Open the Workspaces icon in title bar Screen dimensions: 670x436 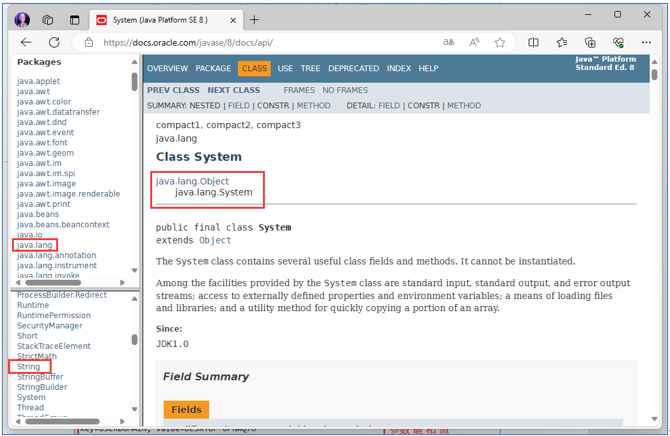[48, 20]
